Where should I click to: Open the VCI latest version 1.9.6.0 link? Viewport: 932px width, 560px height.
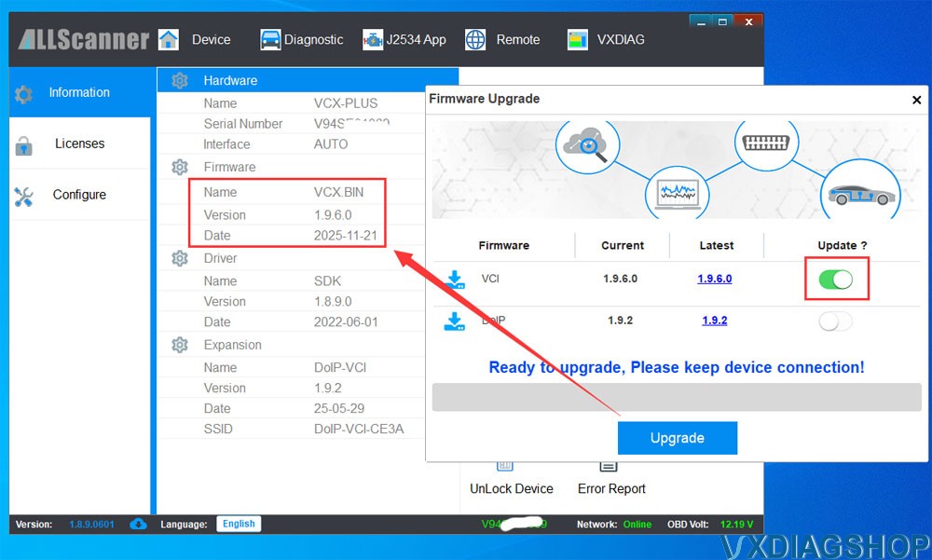[715, 279]
